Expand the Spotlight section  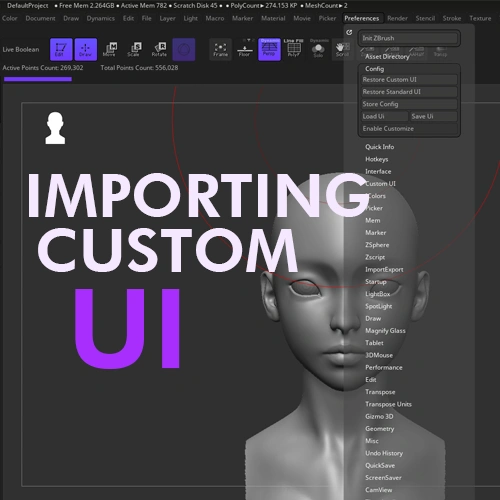click(x=379, y=306)
